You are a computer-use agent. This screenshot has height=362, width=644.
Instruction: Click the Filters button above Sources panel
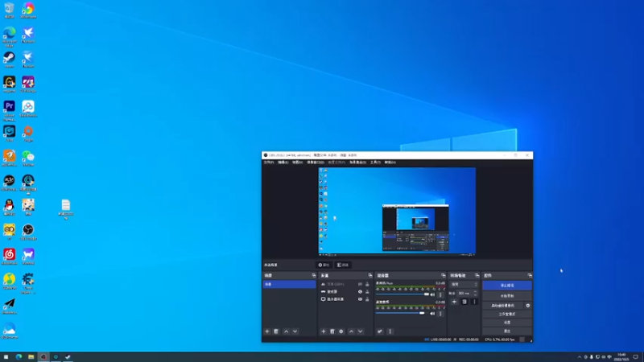[x=343, y=265]
